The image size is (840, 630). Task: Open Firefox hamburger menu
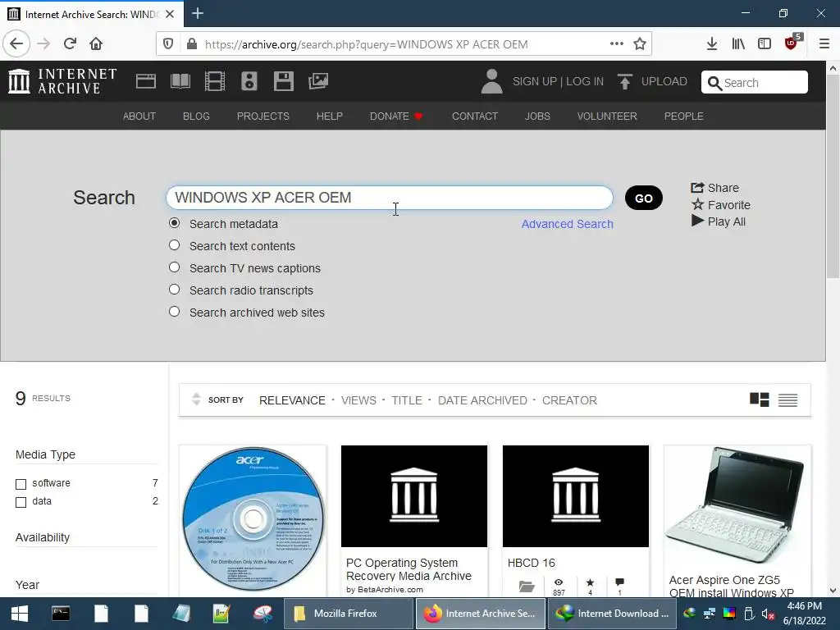[x=824, y=44]
